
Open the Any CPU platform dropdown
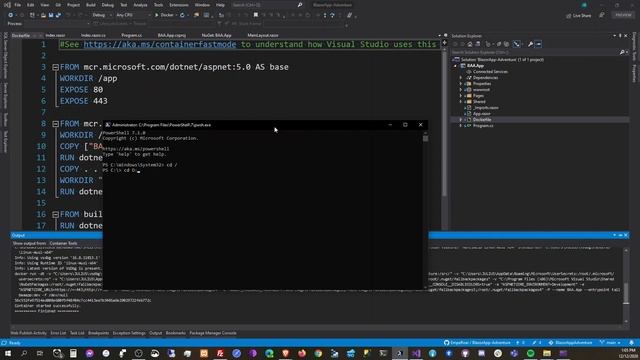click(132, 15)
